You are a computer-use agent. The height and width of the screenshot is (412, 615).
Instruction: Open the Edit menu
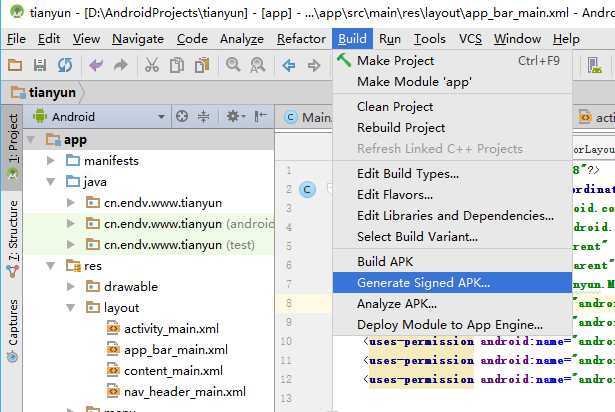coord(49,39)
